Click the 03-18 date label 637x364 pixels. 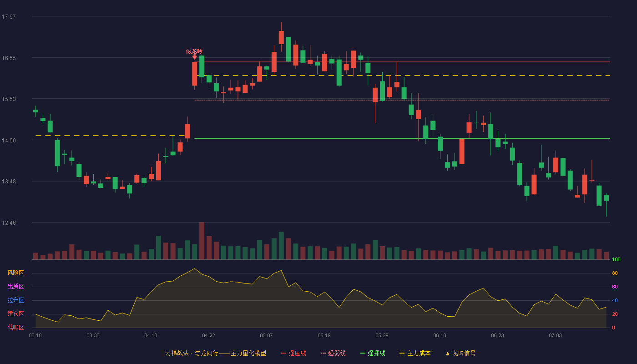(x=35, y=335)
